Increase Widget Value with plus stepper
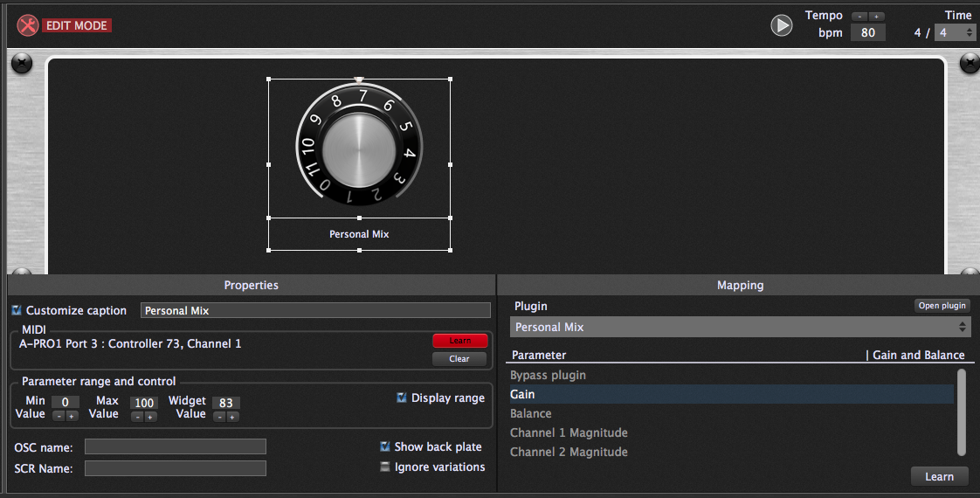The height and width of the screenshot is (498, 980). [x=232, y=417]
